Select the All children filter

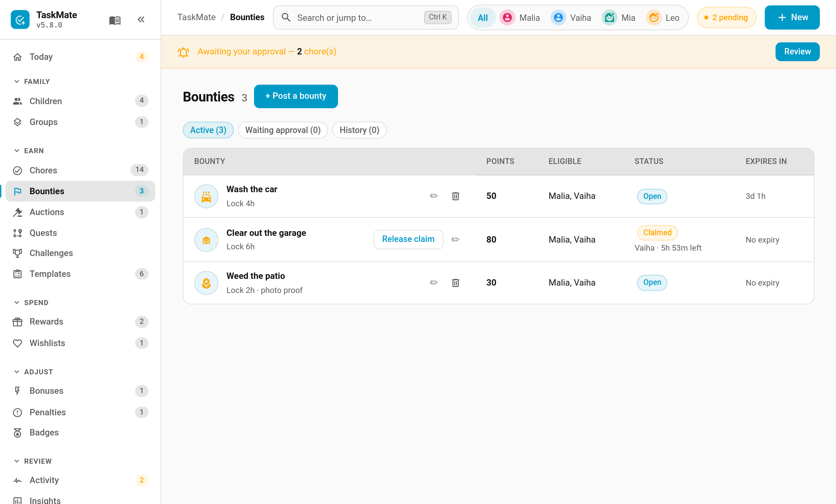pos(483,17)
